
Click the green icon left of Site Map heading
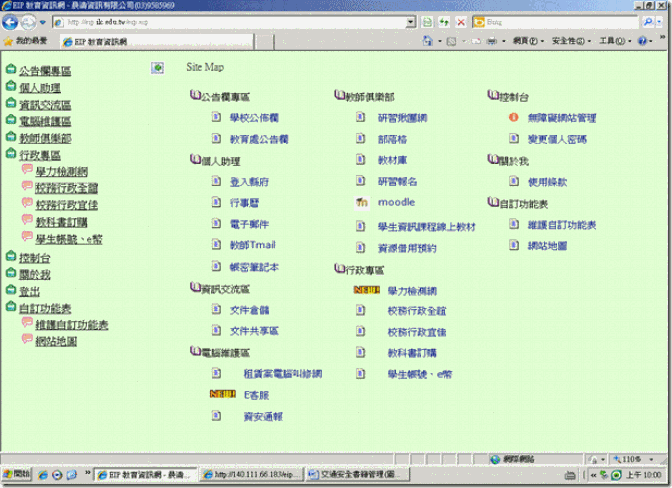157,68
